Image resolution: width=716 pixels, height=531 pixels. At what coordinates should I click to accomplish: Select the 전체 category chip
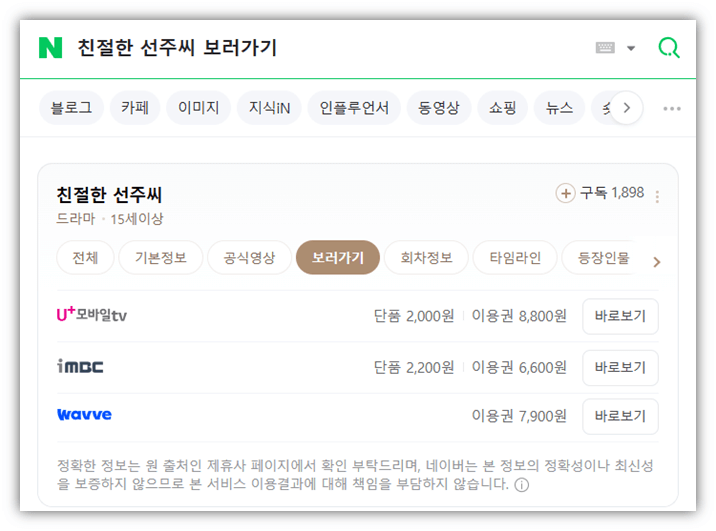[85, 258]
